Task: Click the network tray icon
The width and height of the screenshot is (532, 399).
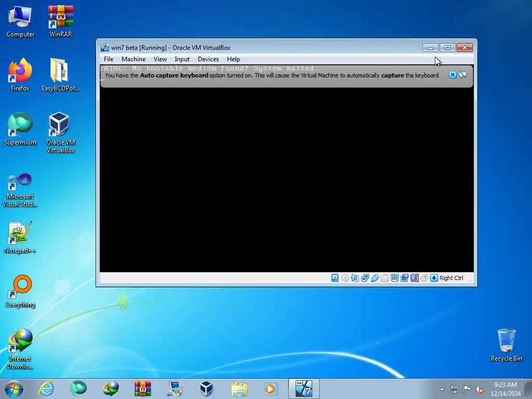Action: click(454, 389)
